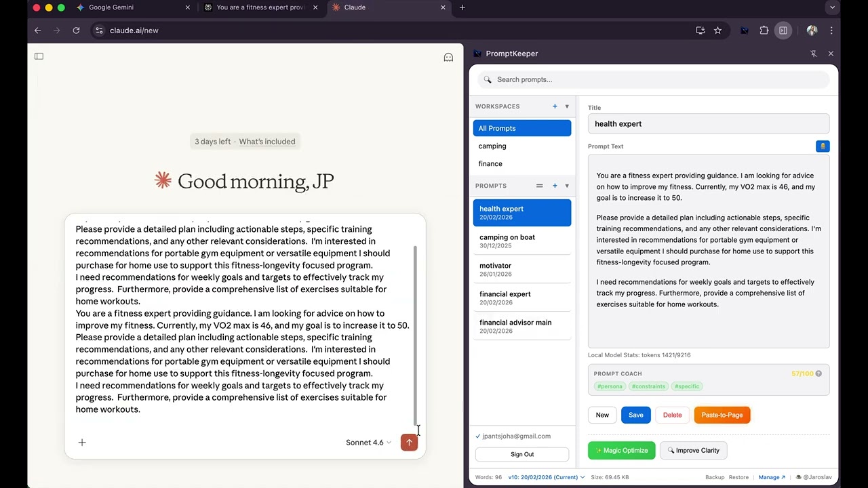Delete the health expert prompt
Screen dimensions: 868x488
point(672,415)
